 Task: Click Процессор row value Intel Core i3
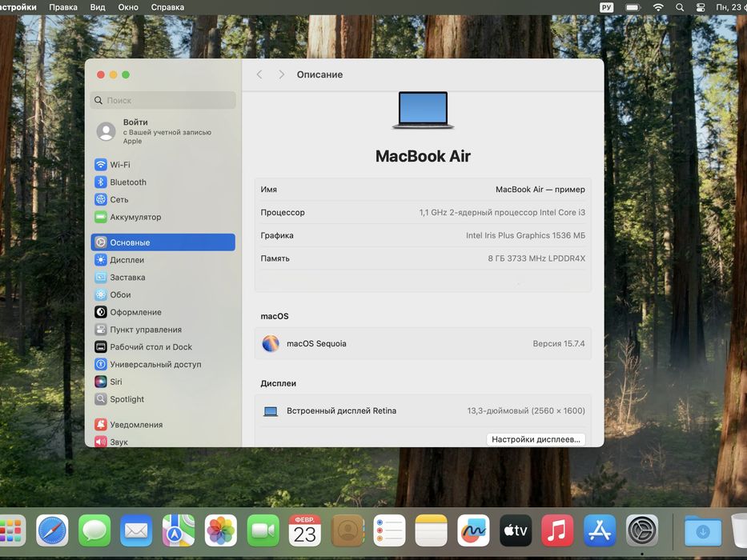click(x=502, y=212)
